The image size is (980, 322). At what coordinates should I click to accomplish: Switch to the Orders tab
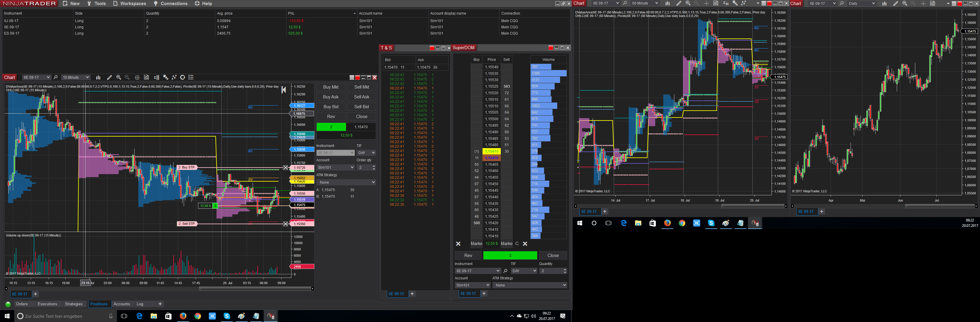[x=22, y=304]
